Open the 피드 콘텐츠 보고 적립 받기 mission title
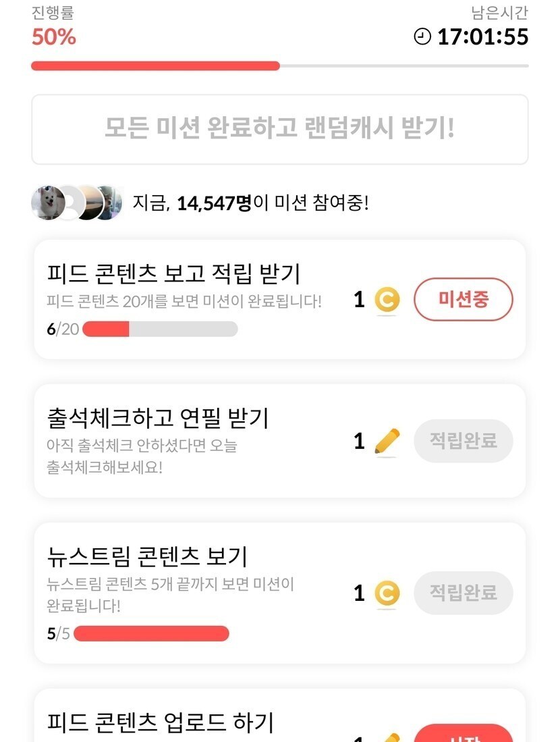The height and width of the screenshot is (742, 560). [174, 273]
